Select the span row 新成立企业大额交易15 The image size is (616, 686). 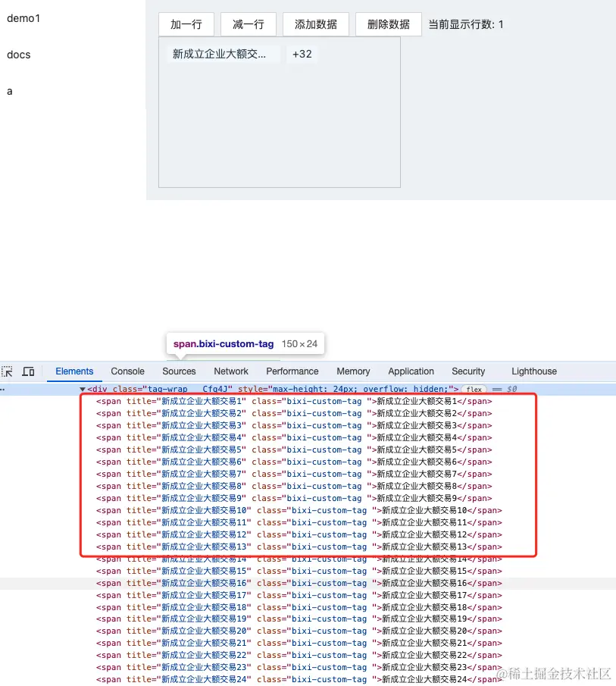click(x=299, y=572)
